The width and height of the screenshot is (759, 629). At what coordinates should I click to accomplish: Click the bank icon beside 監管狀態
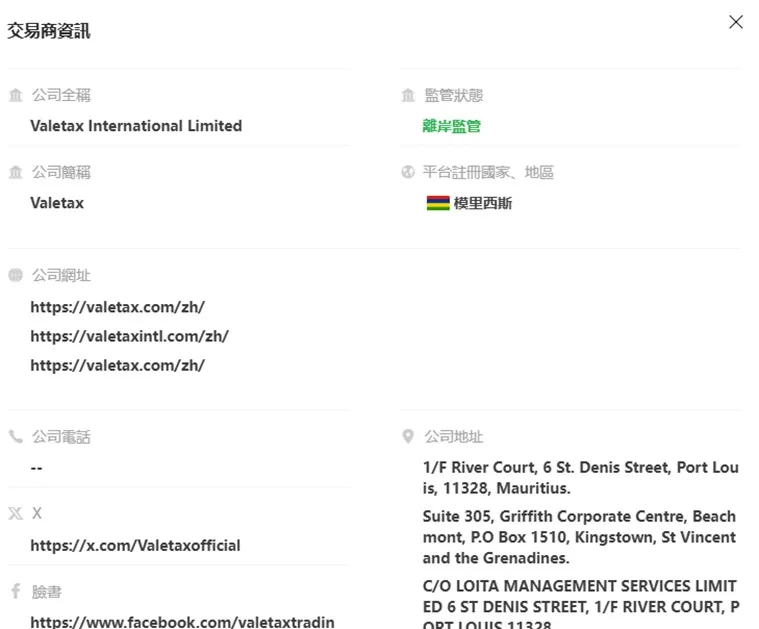[408, 95]
